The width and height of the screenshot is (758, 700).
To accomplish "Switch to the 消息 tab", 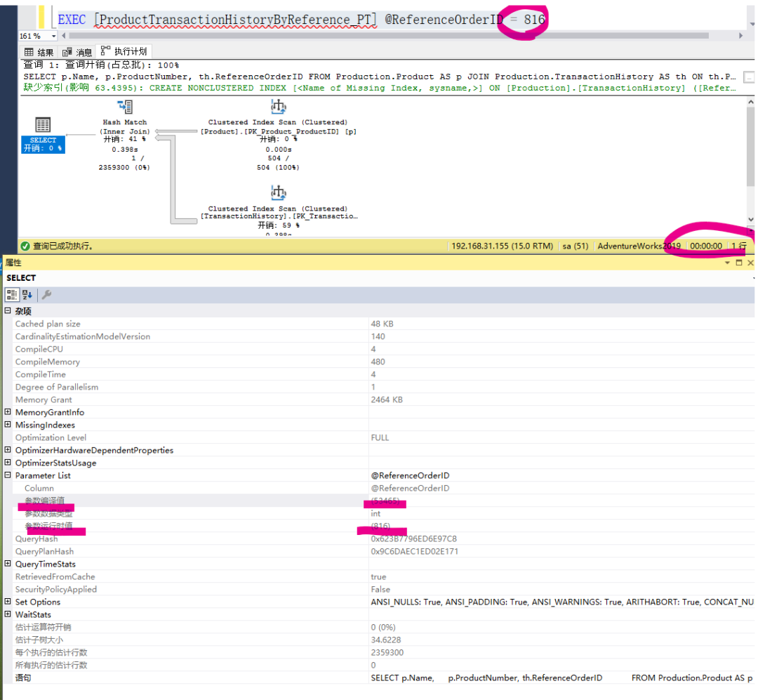I will (x=77, y=52).
